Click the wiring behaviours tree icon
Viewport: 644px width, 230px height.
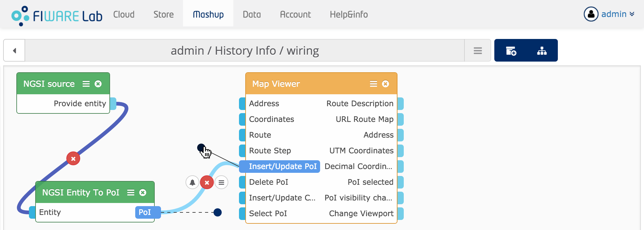coord(542,51)
